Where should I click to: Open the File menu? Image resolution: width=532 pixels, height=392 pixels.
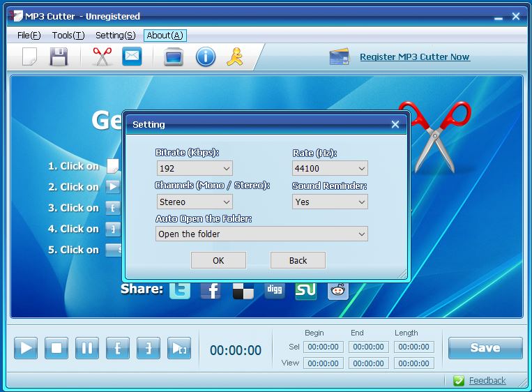[x=29, y=36]
